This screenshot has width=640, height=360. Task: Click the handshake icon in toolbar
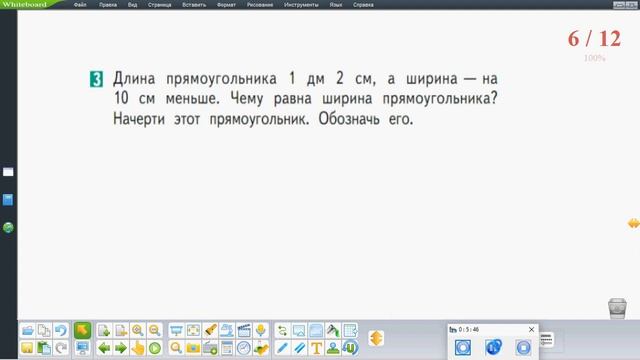point(260,348)
